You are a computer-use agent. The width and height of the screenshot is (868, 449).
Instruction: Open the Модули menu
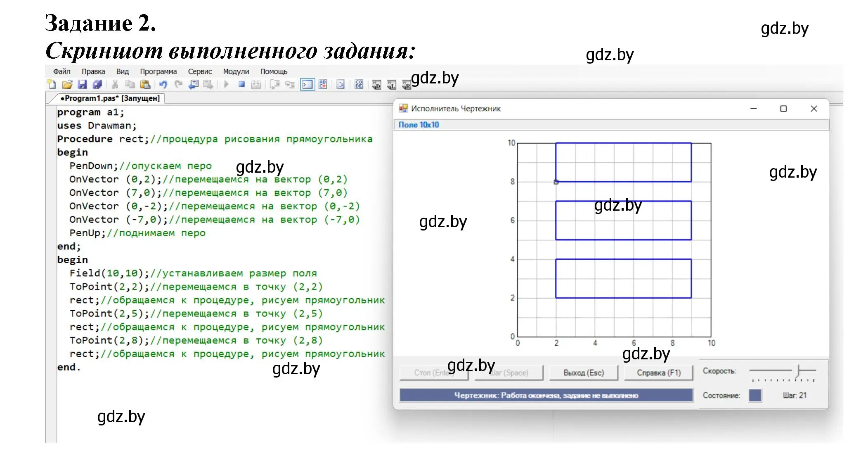(236, 71)
